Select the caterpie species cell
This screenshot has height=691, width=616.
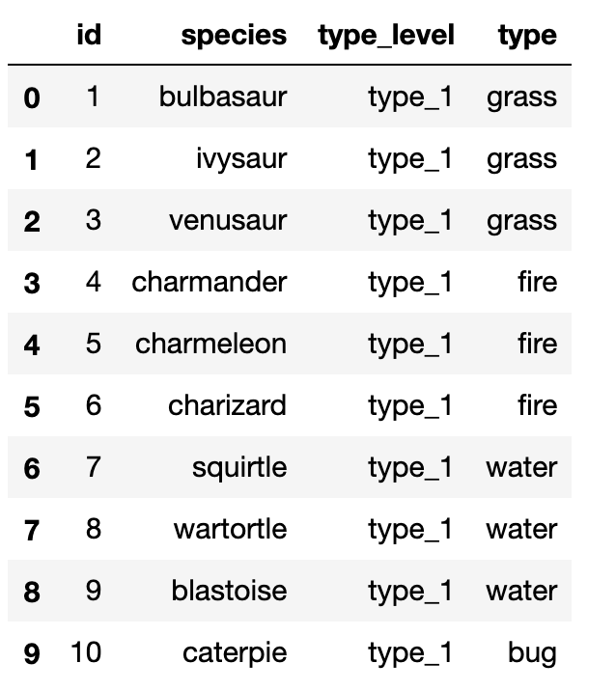[235, 652]
